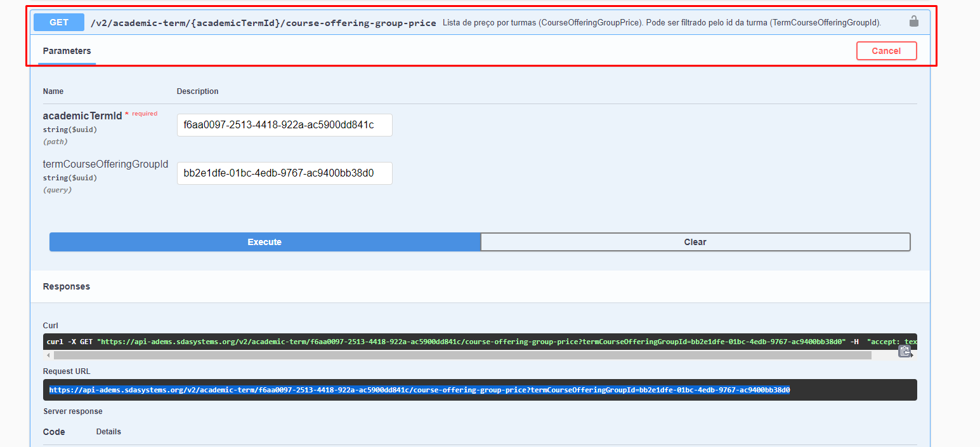The width and height of the screenshot is (980, 447).
Task: Click the 'Description' column header
Action: pos(197,91)
